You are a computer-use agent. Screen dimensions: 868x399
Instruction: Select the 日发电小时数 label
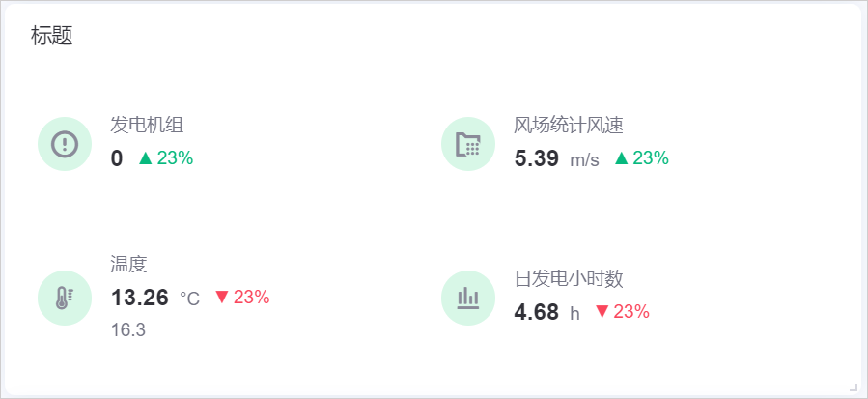[569, 279]
